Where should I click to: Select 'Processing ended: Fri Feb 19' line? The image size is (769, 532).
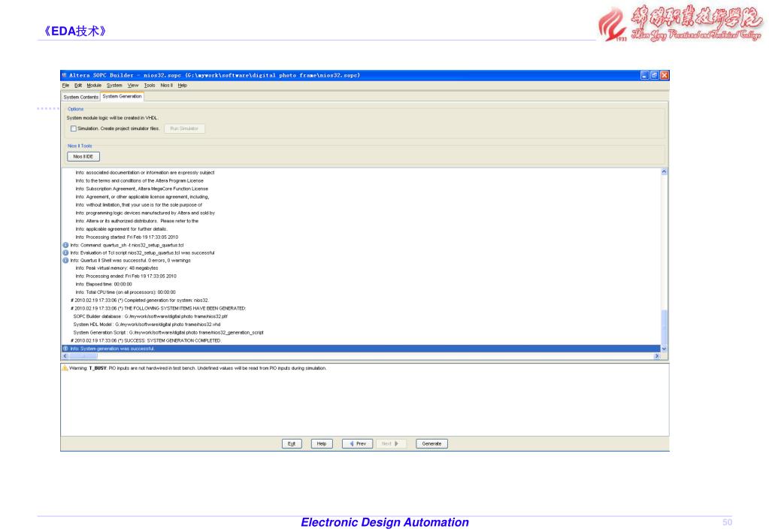click(126, 276)
